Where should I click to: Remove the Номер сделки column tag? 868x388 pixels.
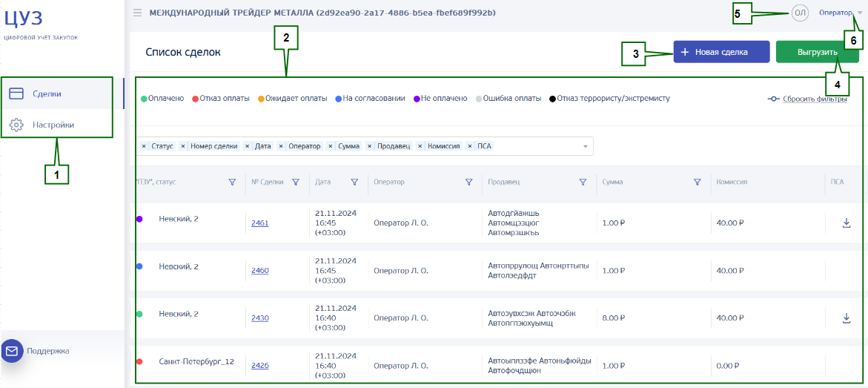click(182, 146)
